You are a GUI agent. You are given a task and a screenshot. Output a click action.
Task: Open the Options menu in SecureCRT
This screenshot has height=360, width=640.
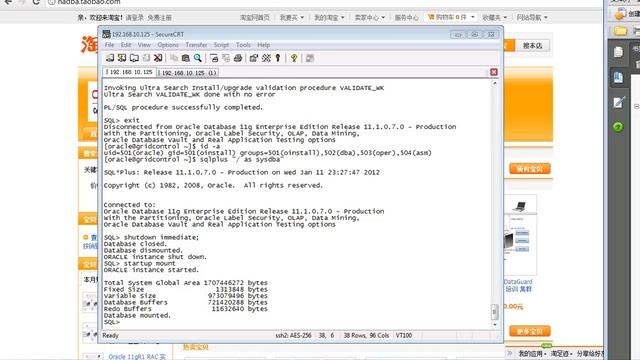point(168,45)
